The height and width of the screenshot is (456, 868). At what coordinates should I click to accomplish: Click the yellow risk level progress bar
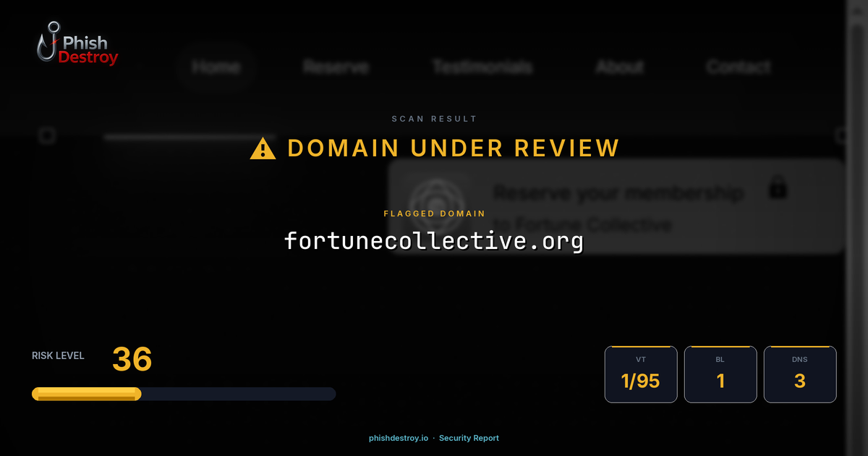pos(86,394)
